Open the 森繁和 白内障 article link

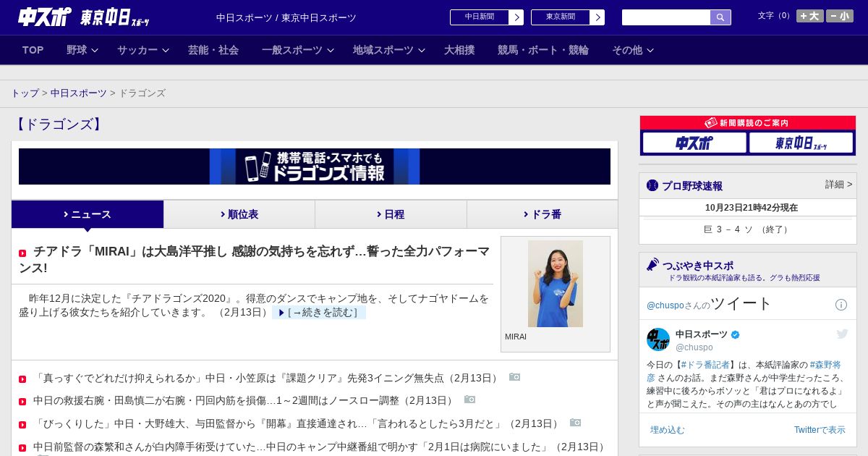[320, 447]
